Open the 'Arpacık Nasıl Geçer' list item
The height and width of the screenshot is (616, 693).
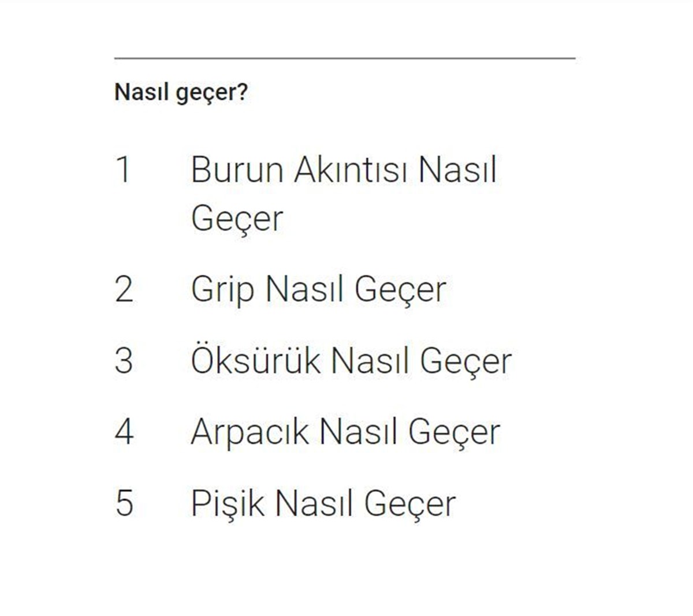[345, 432]
